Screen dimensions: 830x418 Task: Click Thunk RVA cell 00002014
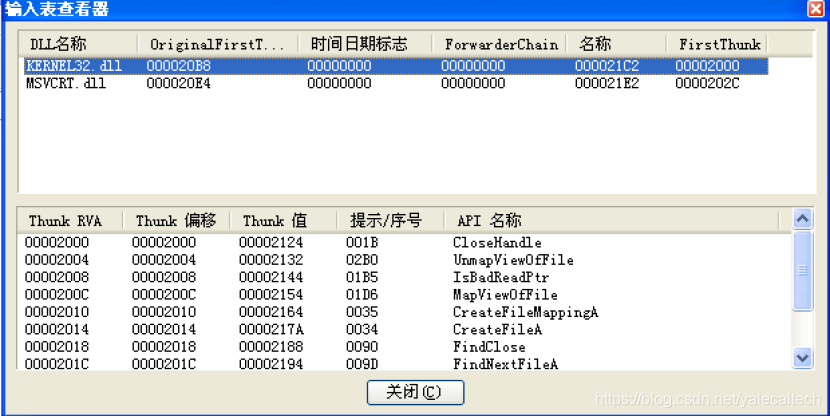(x=57, y=330)
